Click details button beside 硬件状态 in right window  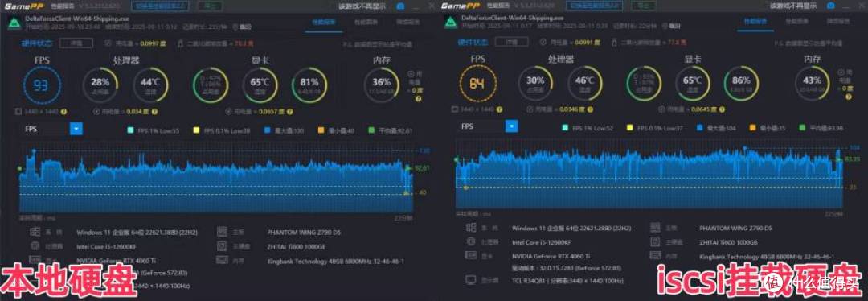point(510,42)
